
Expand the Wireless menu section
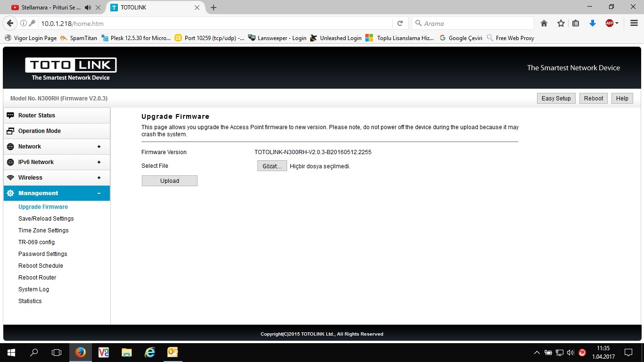click(99, 178)
